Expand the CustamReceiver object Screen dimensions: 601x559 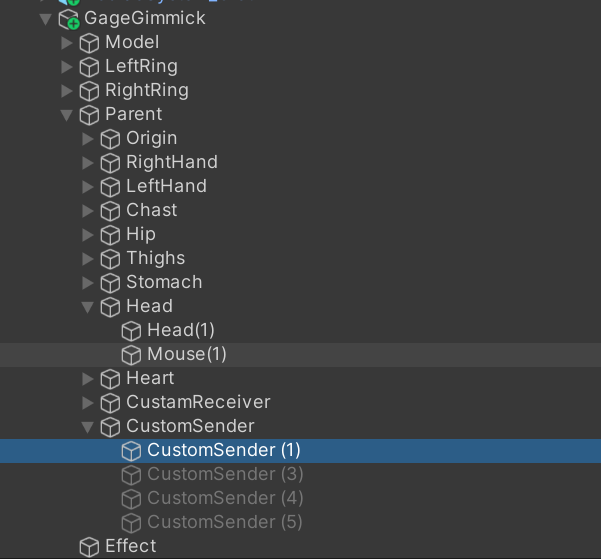point(88,403)
